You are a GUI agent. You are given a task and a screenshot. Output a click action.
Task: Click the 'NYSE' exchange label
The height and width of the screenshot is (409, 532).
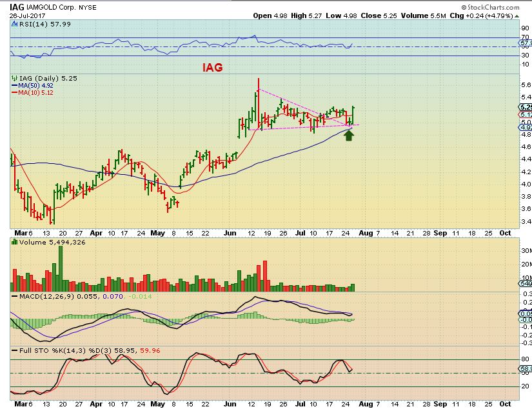pos(88,8)
